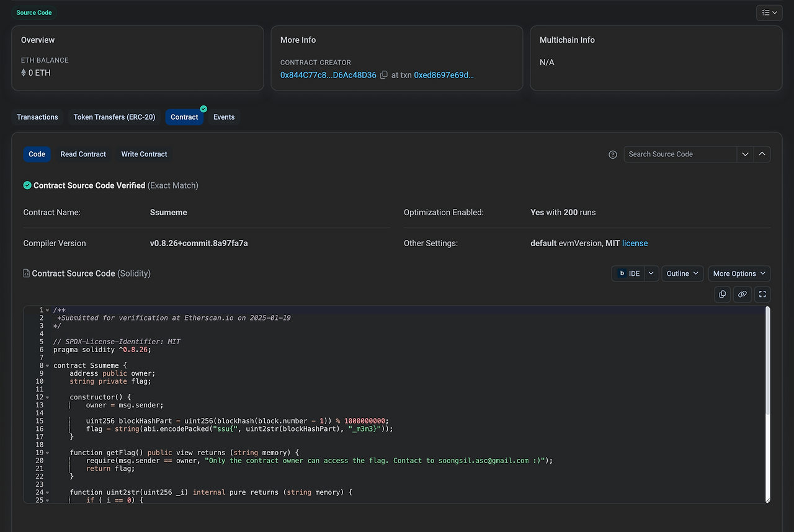The height and width of the screenshot is (532, 794).
Task: Go to previous search match arrow
Action: (762, 154)
